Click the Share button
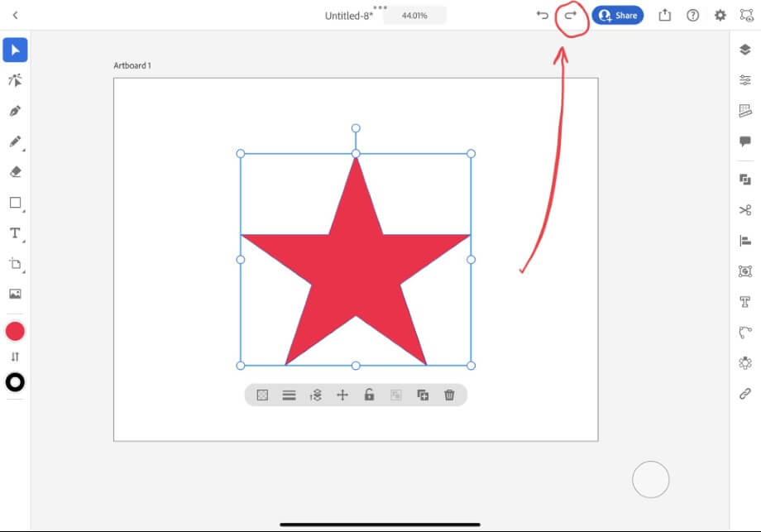This screenshot has width=761, height=532. [617, 16]
